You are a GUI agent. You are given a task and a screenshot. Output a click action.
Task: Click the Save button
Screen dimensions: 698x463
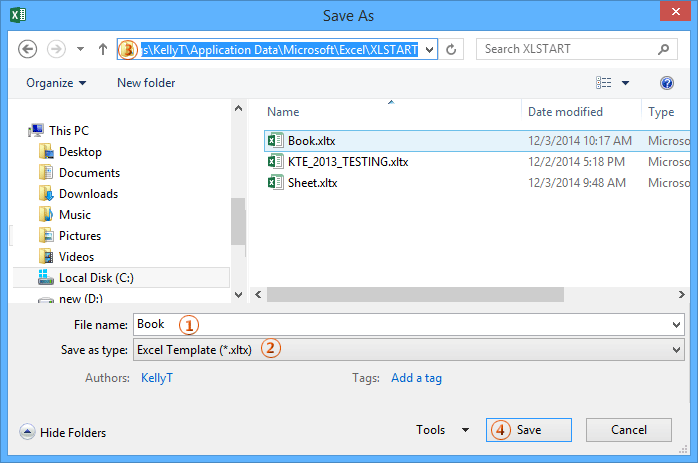point(529,430)
